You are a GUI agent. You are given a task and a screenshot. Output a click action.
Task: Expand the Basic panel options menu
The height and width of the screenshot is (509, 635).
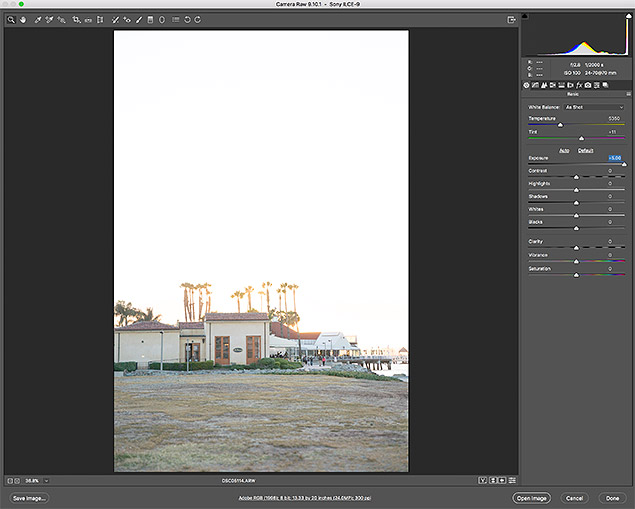627,95
